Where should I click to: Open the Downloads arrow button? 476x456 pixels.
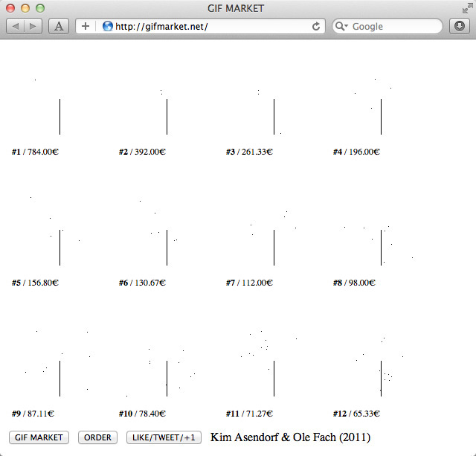pyautogui.click(x=459, y=26)
